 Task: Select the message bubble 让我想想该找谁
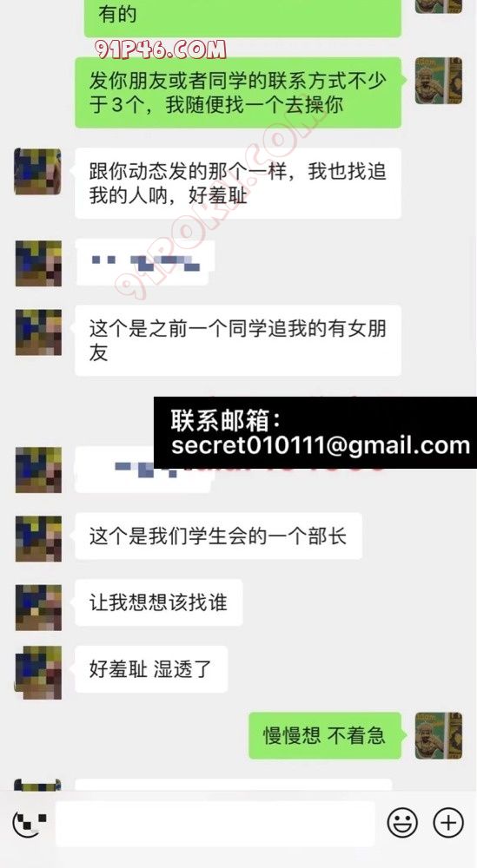(158, 602)
